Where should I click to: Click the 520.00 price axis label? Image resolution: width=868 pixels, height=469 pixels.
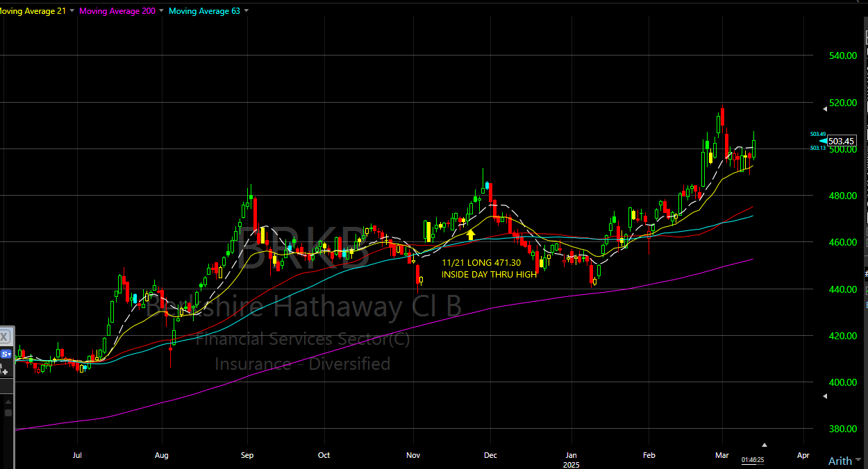842,103
